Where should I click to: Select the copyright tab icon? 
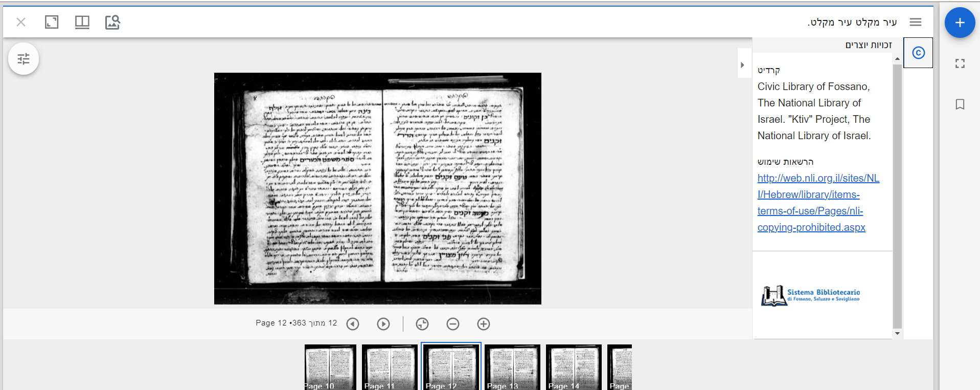coord(918,53)
